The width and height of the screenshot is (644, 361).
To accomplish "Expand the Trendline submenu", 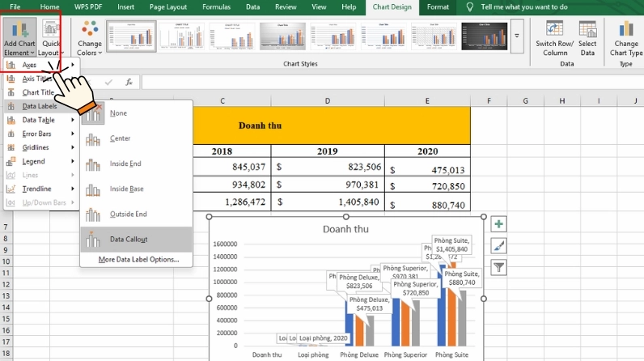I will pos(41,189).
